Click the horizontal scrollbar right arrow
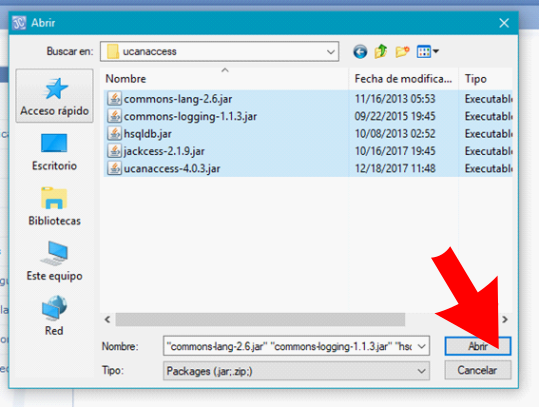Viewport: 539px width, 407px height. pyautogui.click(x=505, y=320)
